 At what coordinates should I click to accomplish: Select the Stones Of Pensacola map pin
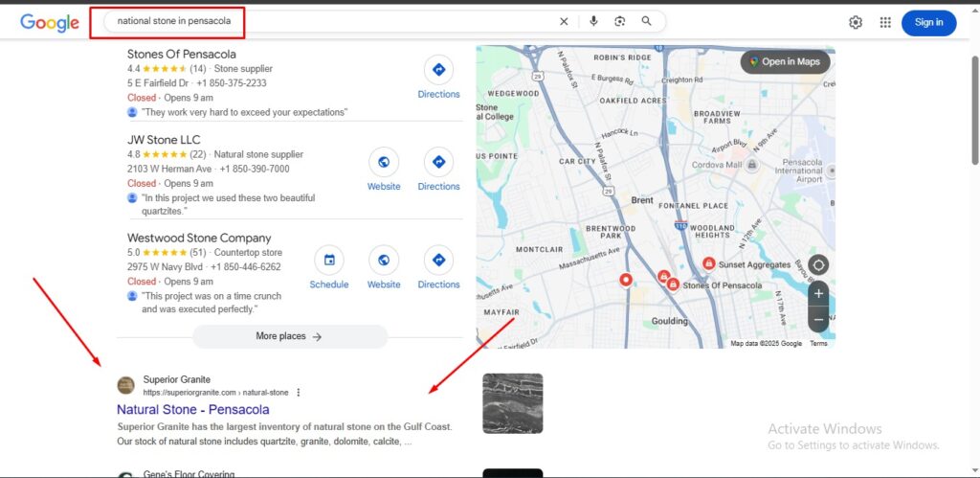[x=673, y=285]
